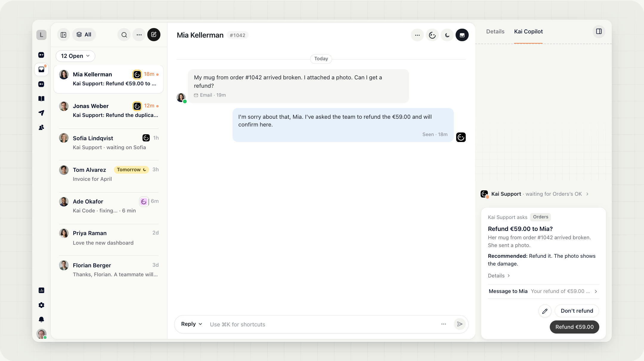Viewport: 644px width, 361px height.
Task: Collapse the conversation list panel icon
Action: (64, 35)
